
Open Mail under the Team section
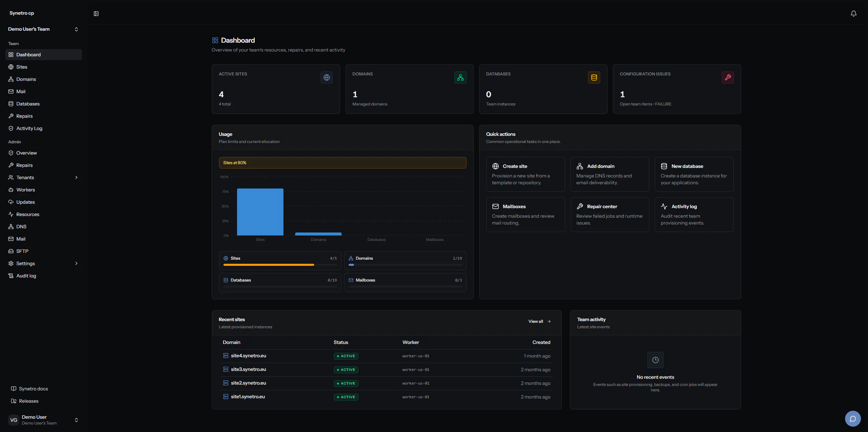coord(44,91)
